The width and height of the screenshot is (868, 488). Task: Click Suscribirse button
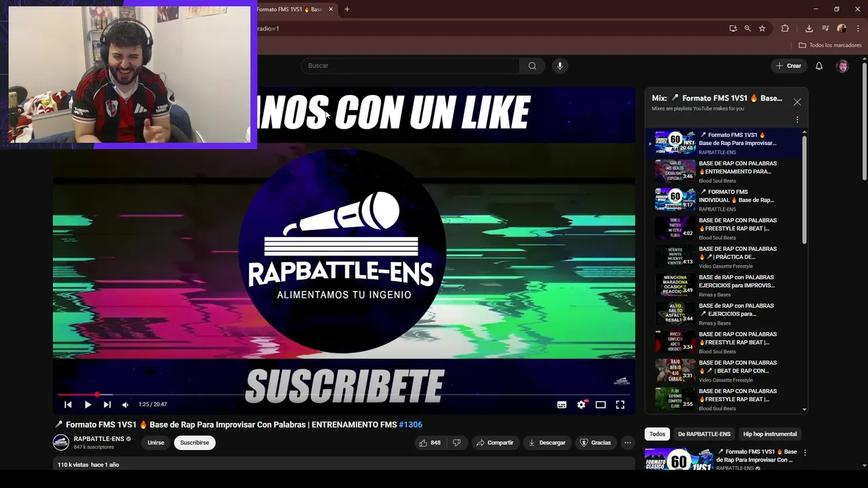pos(195,443)
